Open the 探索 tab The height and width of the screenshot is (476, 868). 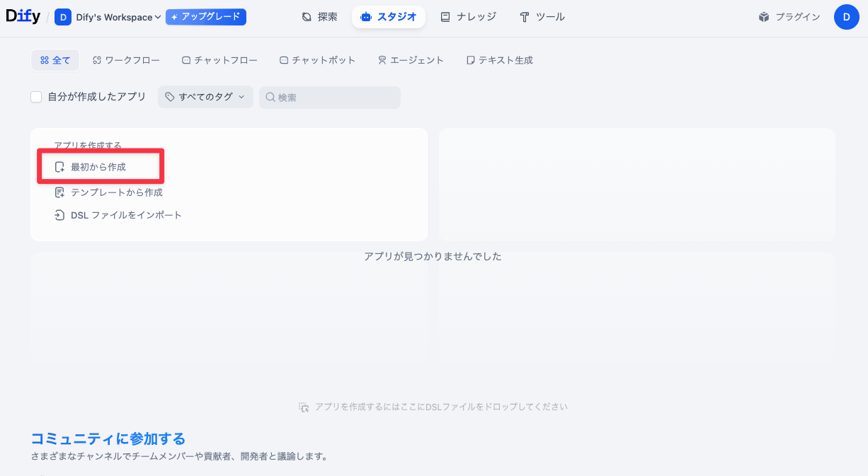(x=319, y=17)
